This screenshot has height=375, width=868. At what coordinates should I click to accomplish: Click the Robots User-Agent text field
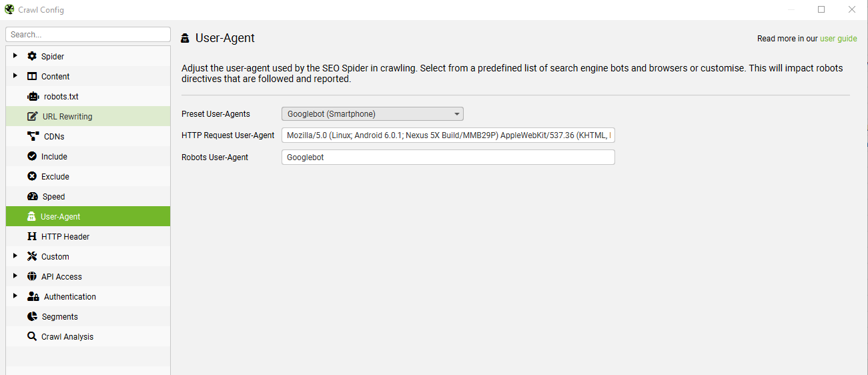448,157
